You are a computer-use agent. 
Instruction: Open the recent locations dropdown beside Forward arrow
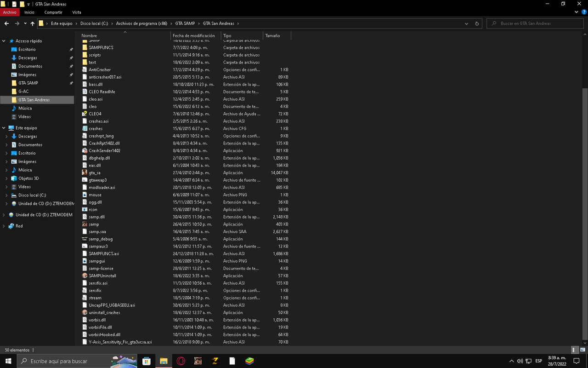click(25, 23)
